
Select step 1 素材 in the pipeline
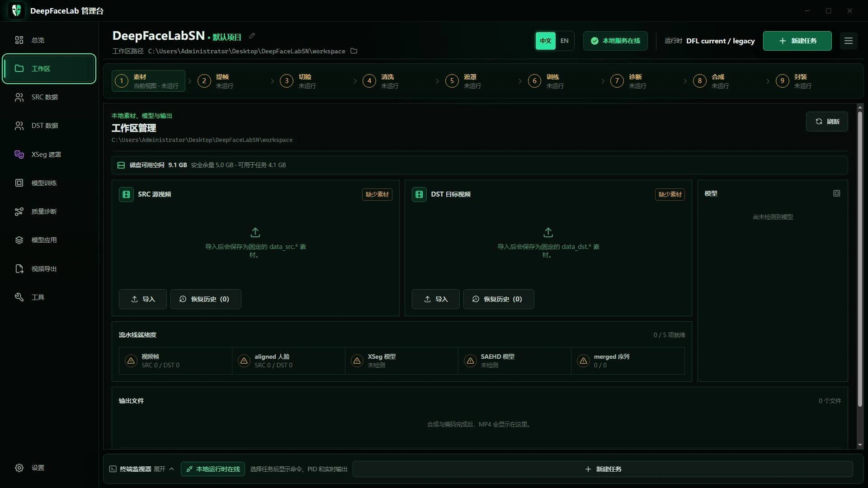tap(148, 81)
